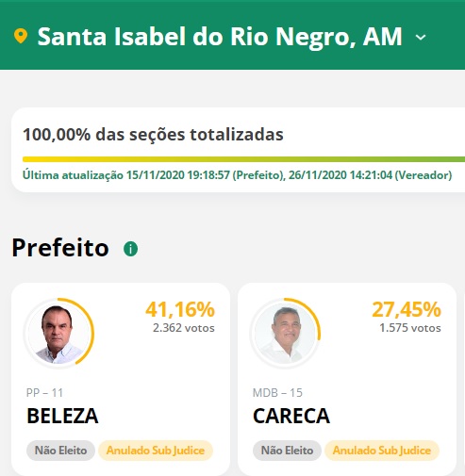The image size is (465, 476).
Task: Click the 100,00% das seções totalizadas text
Action: click(x=153, y=135)
